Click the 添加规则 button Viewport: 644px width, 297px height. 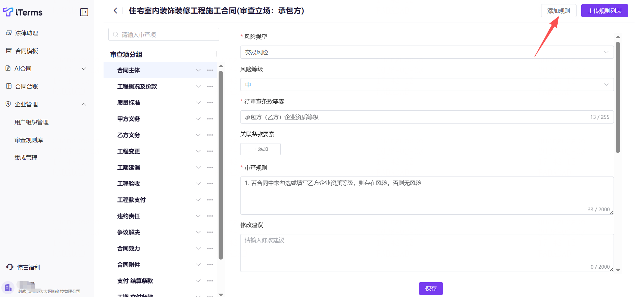pos(559,11)
